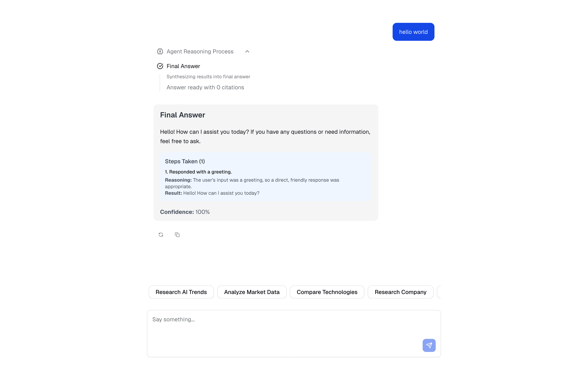Viewport: 588px width, 367px height.
Task: Click the Answer ready with 0 citations text
Action: tap(205, 87)
